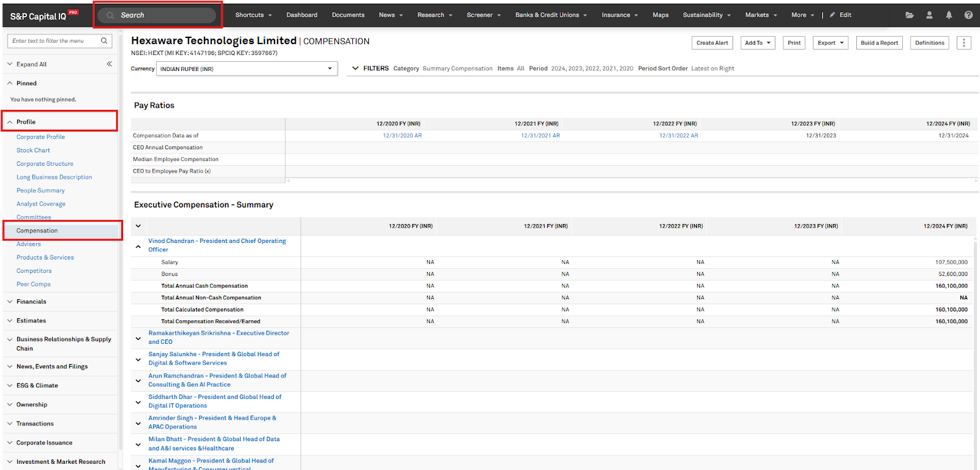Open the Maps menu item
This screenshot has height=470, width=980.
pyautogui.click(x=660, y=15)
